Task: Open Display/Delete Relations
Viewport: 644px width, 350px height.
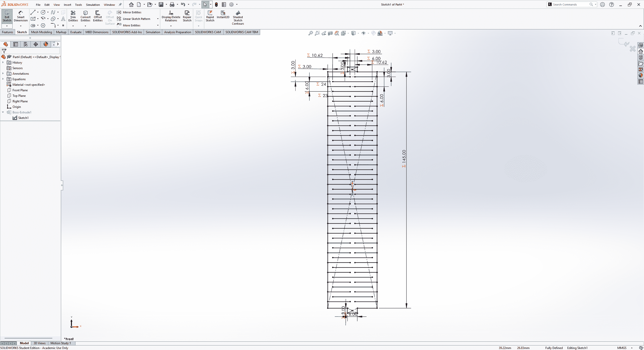Action: [171, 16]
